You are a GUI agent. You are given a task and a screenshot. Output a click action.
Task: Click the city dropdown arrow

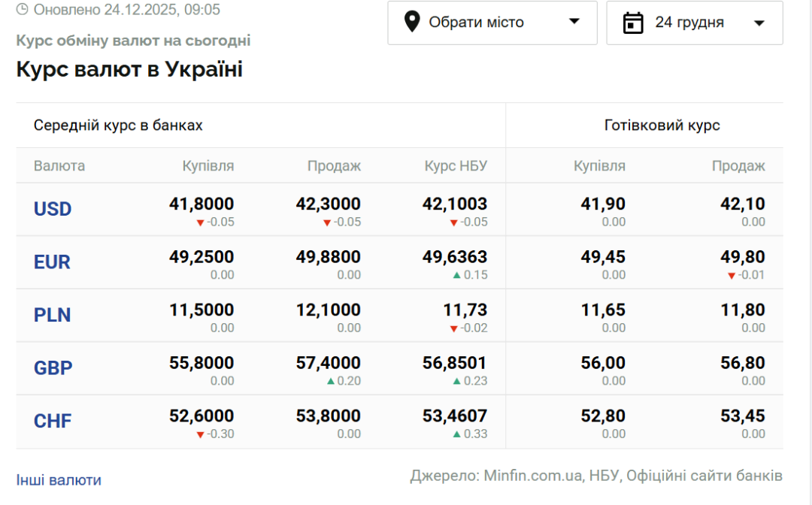coord(574,22)
